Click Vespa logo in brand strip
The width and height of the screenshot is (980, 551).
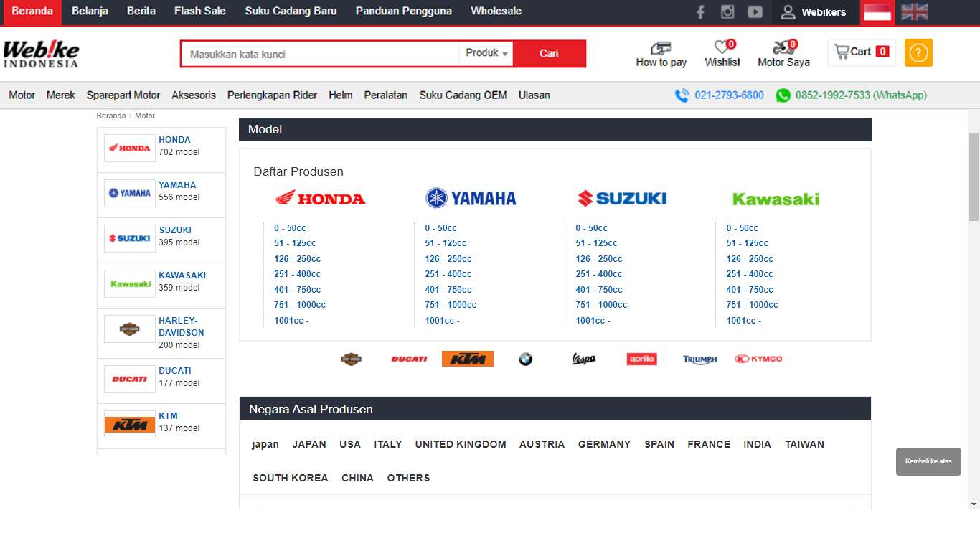pyautogui.click(x=584, y=359)
